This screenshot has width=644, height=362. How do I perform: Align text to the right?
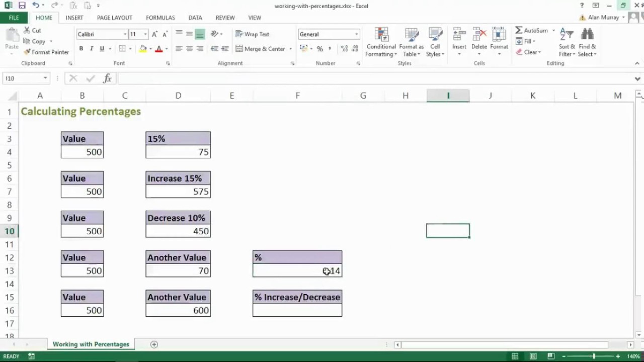[x=200, y=49]
